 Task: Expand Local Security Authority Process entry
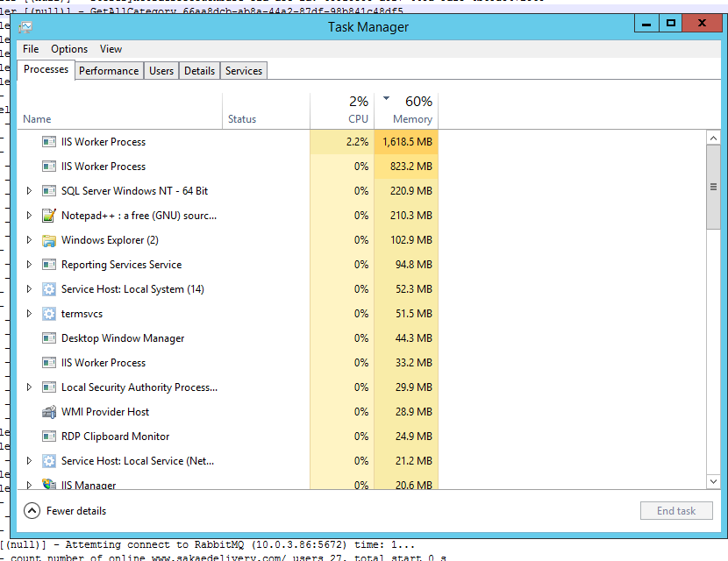[x=29, y=387]
